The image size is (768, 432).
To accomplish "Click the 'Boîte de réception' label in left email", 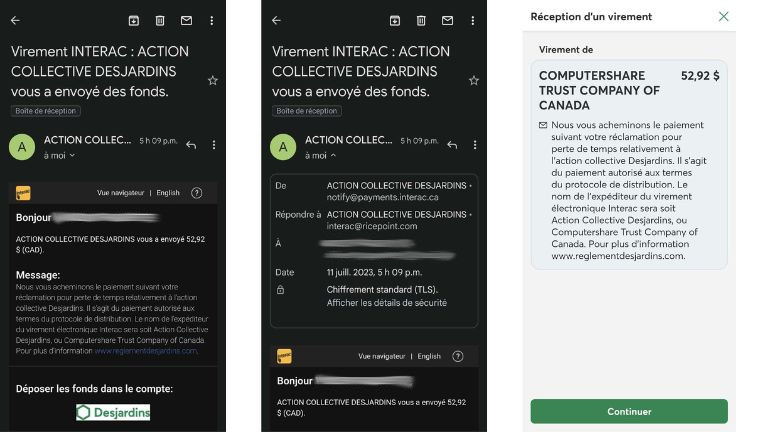I will tap(46, 111).
